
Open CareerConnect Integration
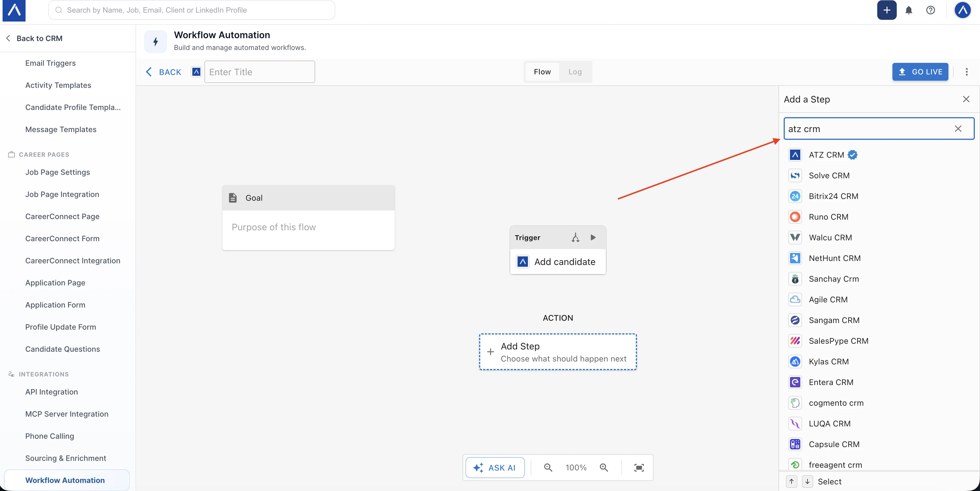click(73, 261)
